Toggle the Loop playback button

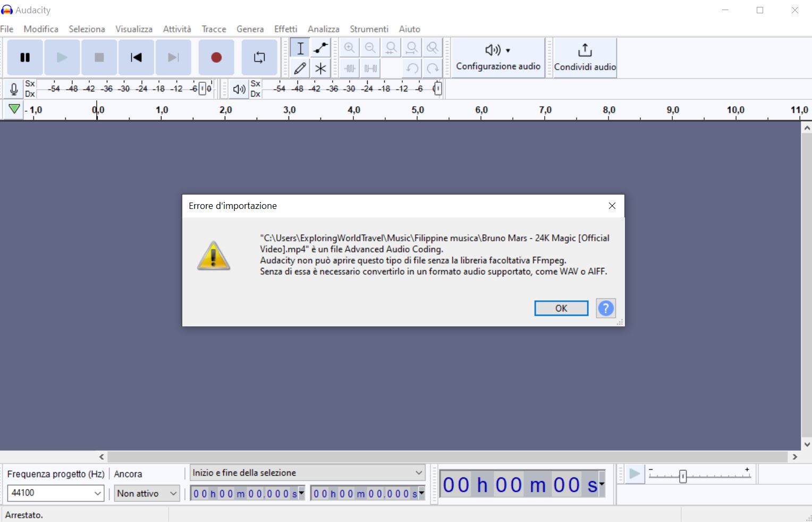pyautogui.click(x=259, y=57)
